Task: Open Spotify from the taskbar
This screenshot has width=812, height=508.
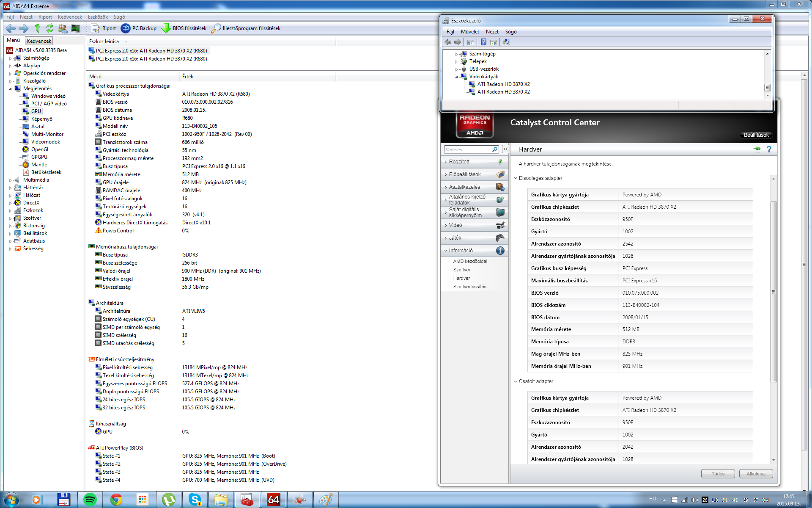Action: [x=90, y=500]
